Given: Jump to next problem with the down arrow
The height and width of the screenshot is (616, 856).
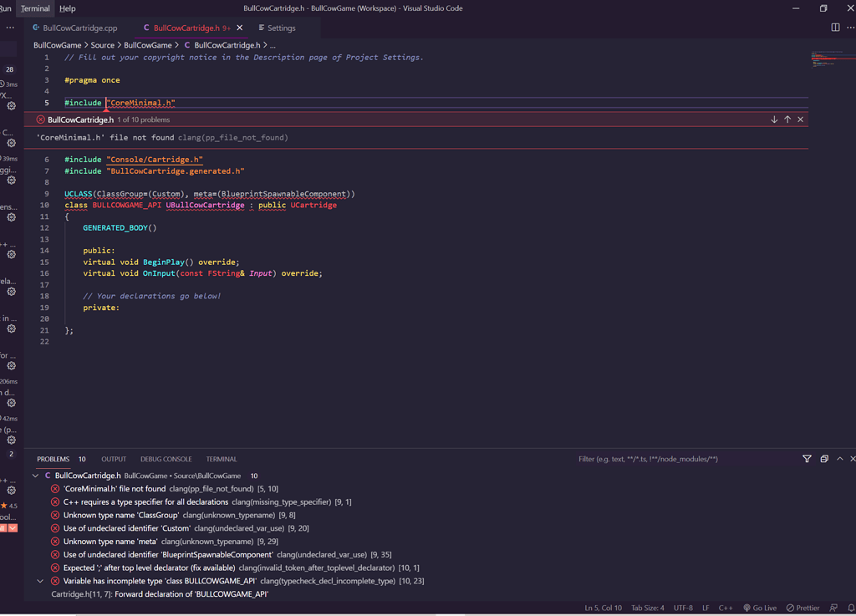Looking at the screenshot, I should point(774,119).
